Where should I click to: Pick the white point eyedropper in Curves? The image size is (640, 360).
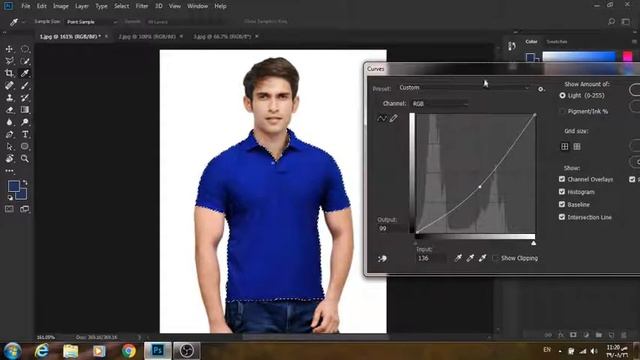(482, 258)
